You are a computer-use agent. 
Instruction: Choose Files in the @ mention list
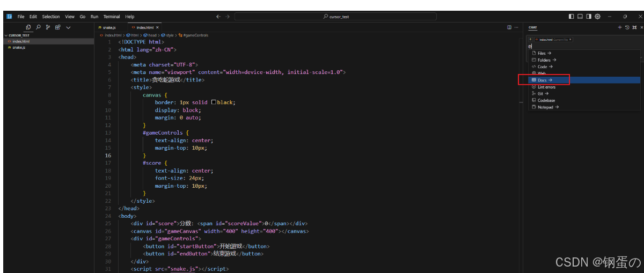(585, 53)
